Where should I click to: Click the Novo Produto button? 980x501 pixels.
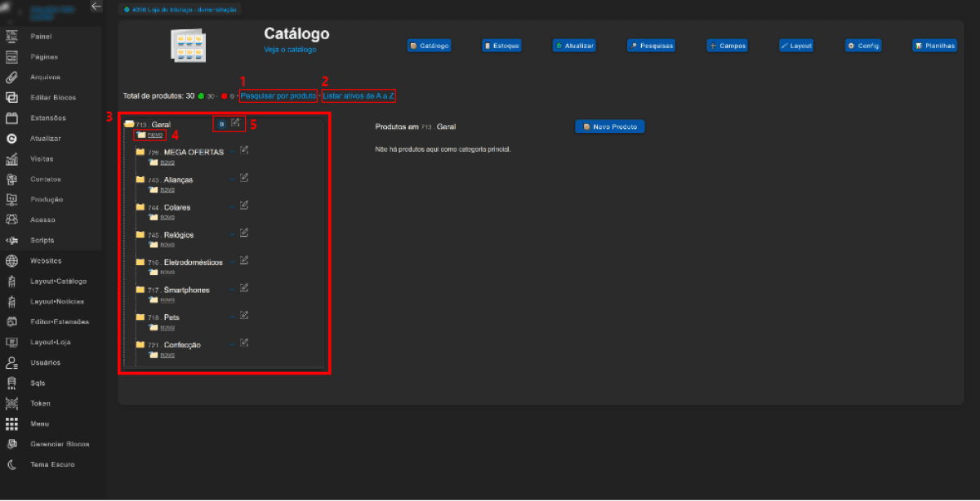tap(610, 126)
